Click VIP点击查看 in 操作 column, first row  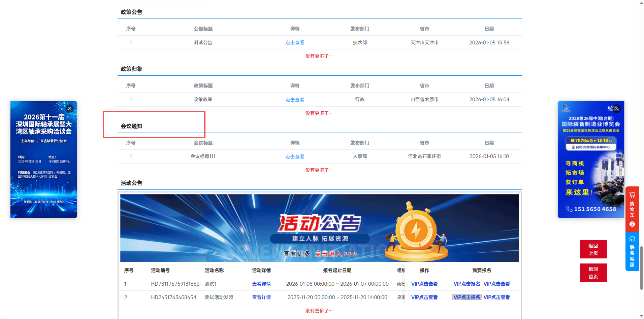tap(424, 284)
